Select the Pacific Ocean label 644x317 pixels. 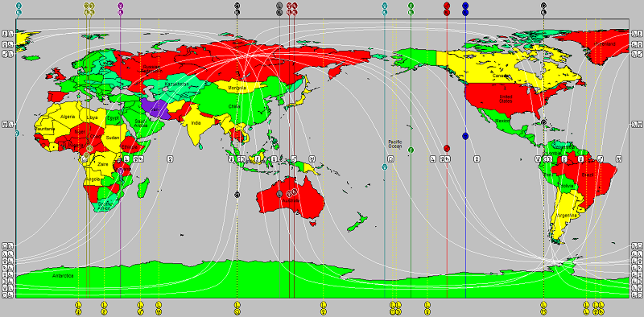coord(395,144)
